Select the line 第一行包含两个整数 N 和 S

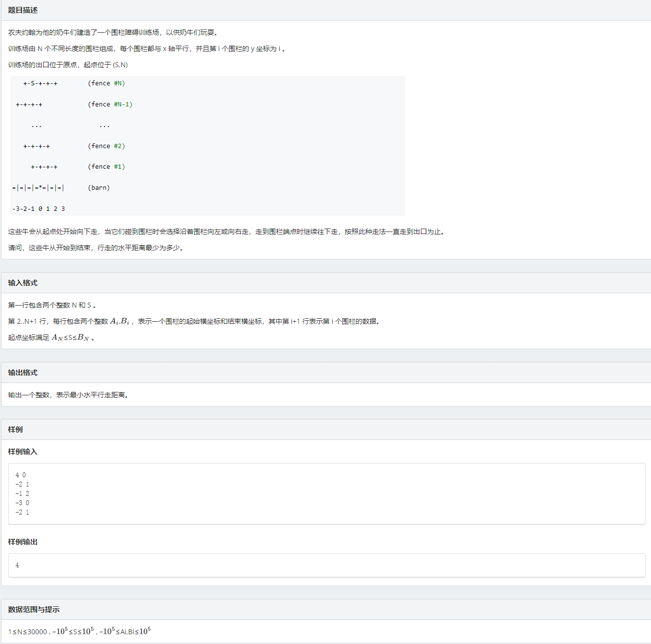click(x=52, y=305)
